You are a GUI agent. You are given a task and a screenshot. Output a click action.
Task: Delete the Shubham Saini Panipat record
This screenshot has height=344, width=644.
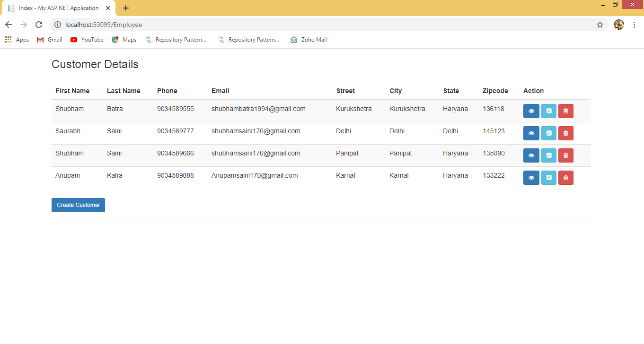click(x=565, y=155)
